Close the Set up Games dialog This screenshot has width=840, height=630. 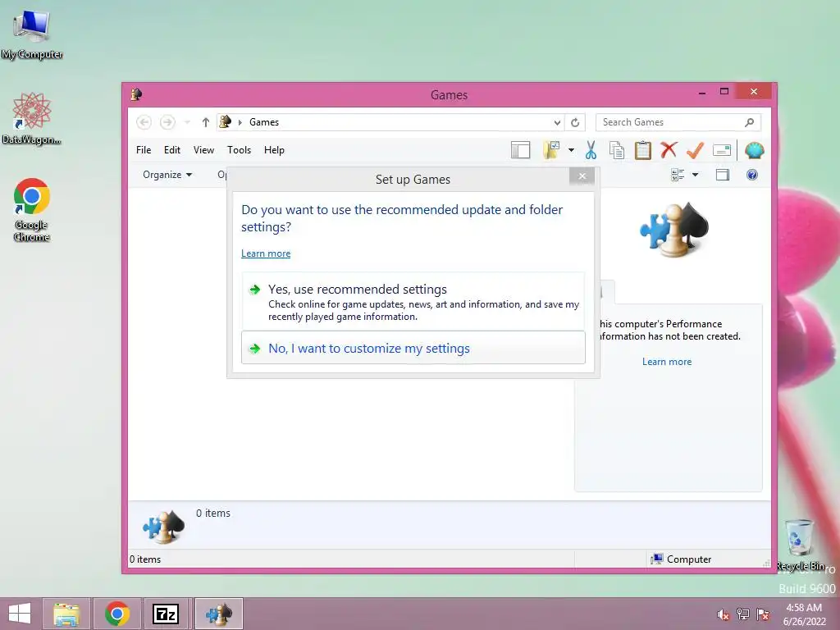(x=582, y=176)
